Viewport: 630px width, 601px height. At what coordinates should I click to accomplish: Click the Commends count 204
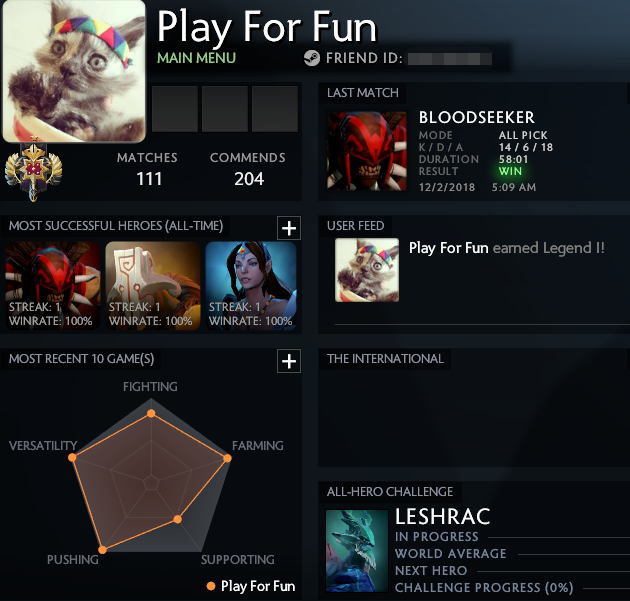(x=249, y=179)
